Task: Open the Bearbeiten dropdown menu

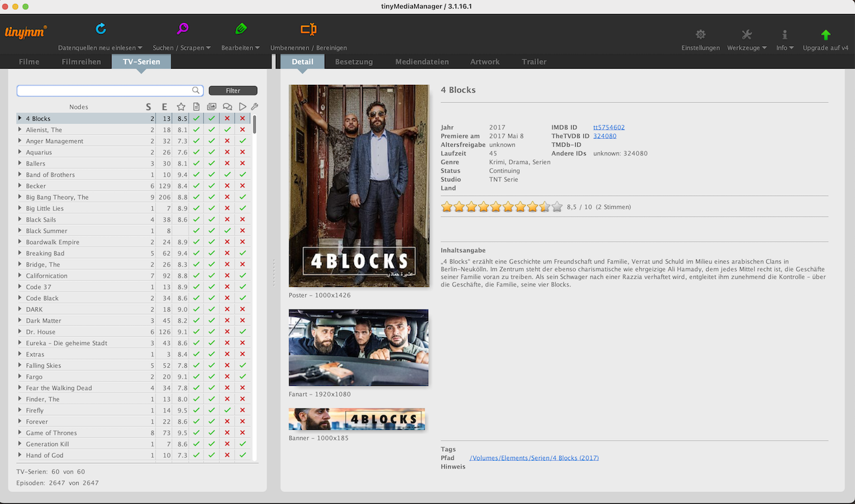Action: tap(240, 48)
